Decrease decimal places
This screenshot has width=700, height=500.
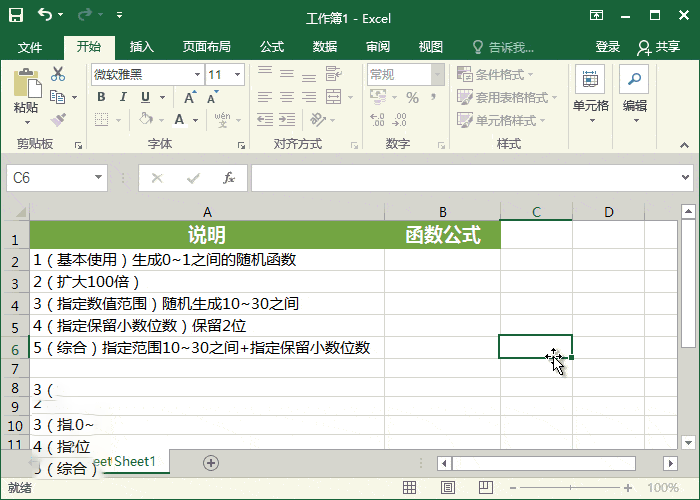[x=399, y=120]
